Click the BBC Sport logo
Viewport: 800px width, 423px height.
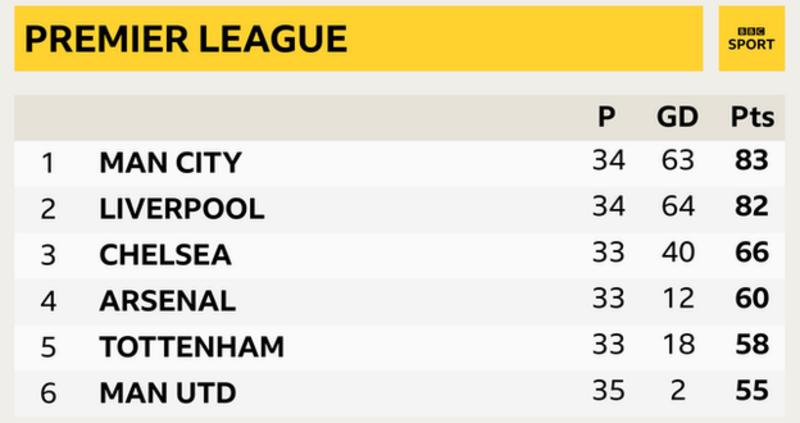click(751, 39)
